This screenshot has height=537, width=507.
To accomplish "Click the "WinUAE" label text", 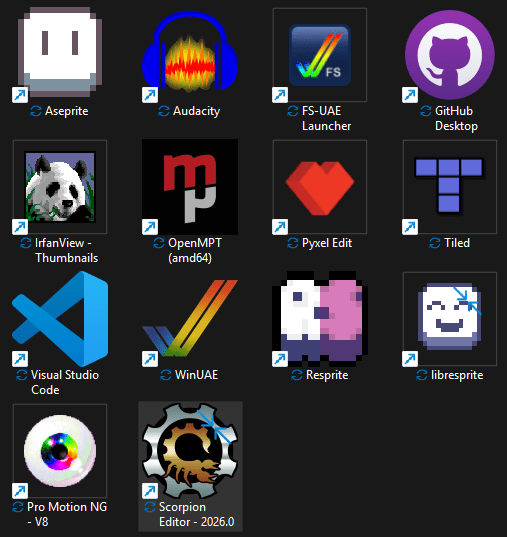I will [x=196, y=375].
